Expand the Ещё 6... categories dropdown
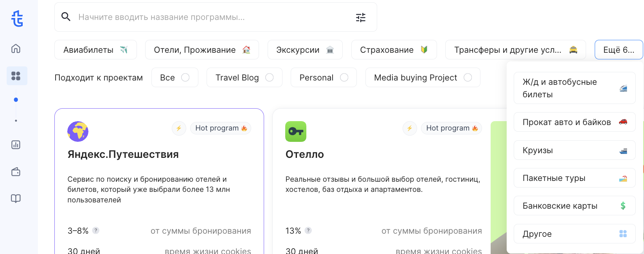The width and height of the screenshot is (644, 254). 619,50
